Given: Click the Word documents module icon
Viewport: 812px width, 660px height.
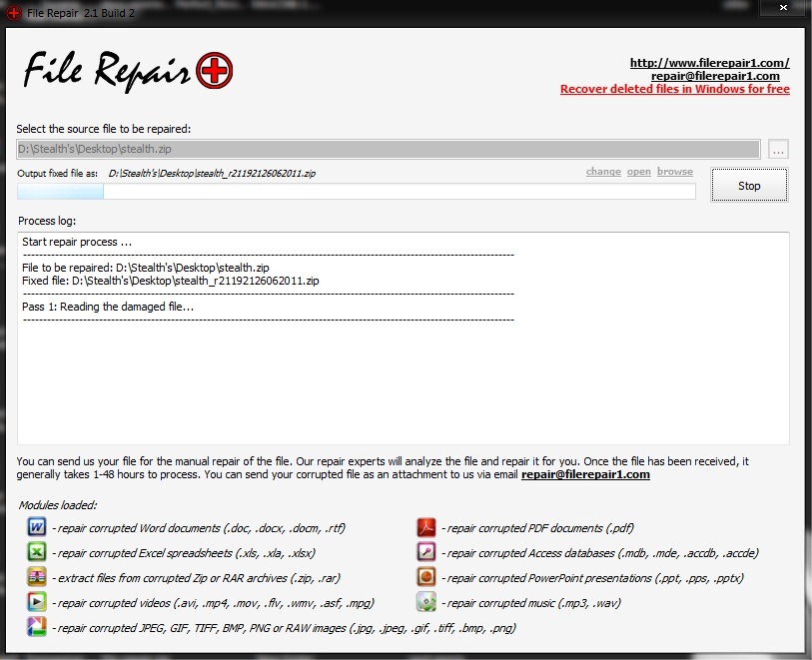Looking at the screenshot, I should pos(36,527).
